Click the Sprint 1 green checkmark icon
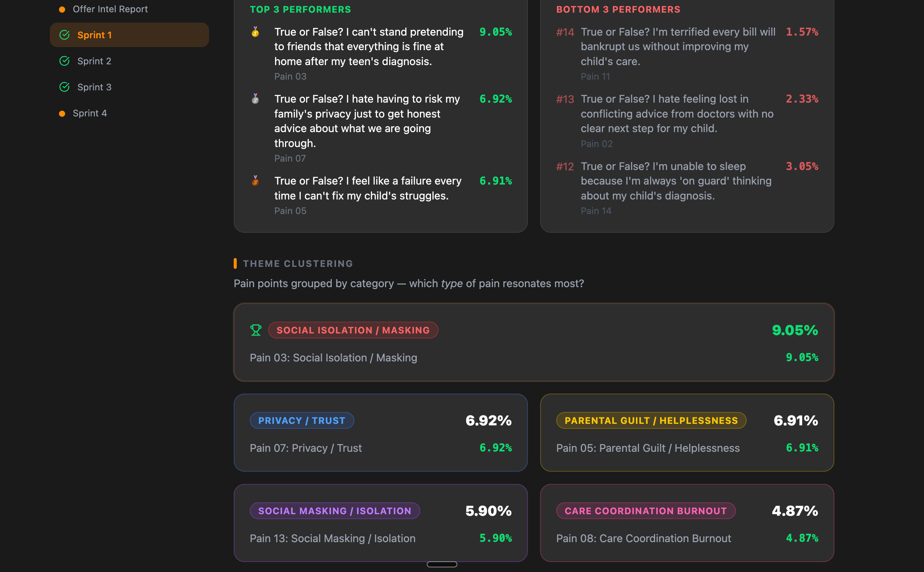 coord(64,35)
